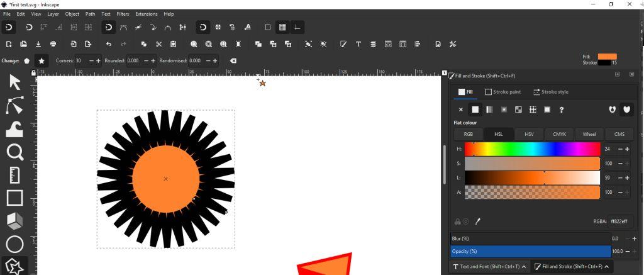Decrease Hue value with minus button
The height and width of the screenshot is (275, 644).
tap(619, 149)
